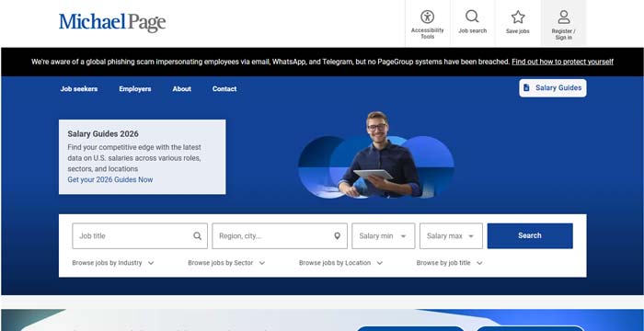This screenshot has width=644, height=331.
Task: Open the Salary min dropdown
Action: click(384, 235)
